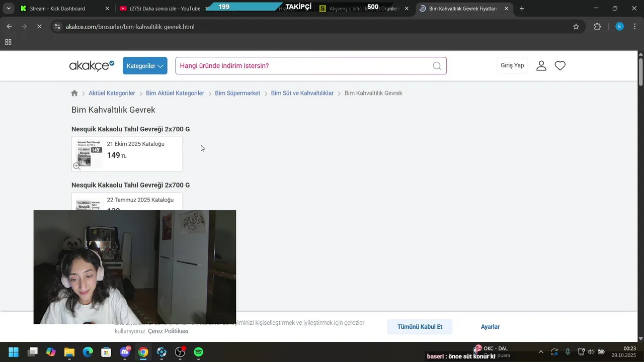Open a new browser tab
Viewport: 644px width, 362px height.
coord(522,9)
